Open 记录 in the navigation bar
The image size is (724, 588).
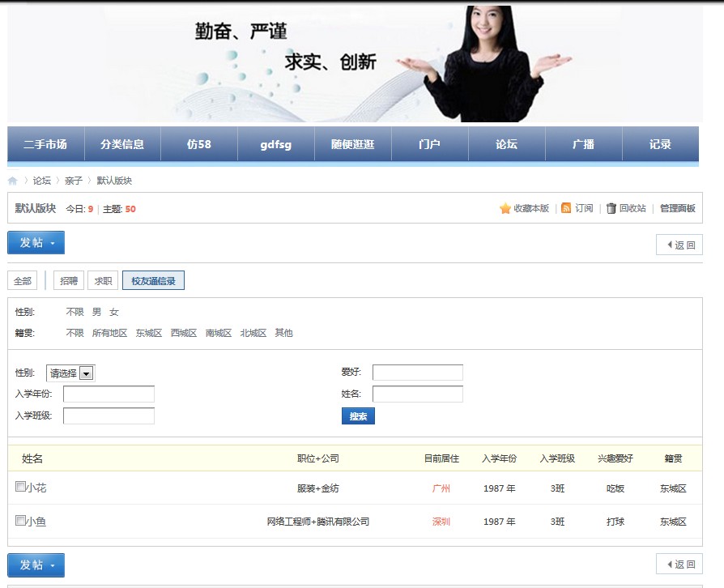[x=660, y=144]
